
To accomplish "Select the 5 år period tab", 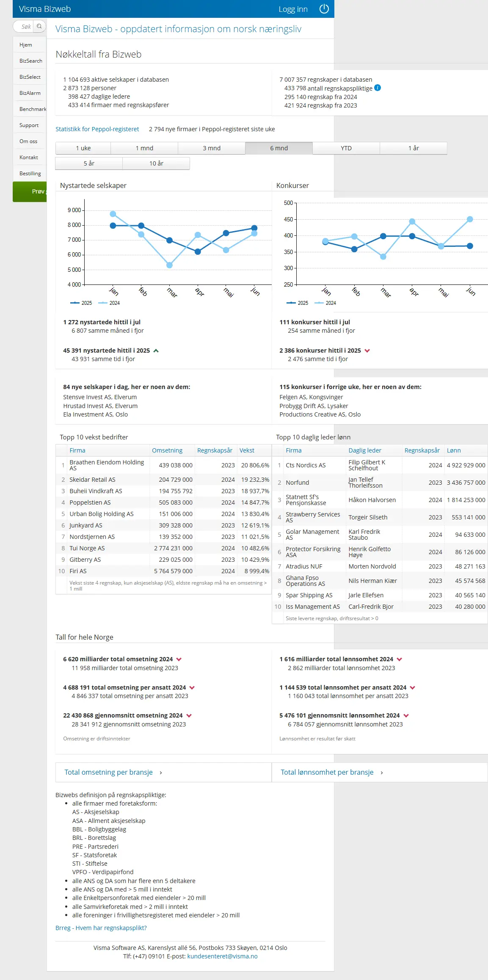I will pos(89,163).
